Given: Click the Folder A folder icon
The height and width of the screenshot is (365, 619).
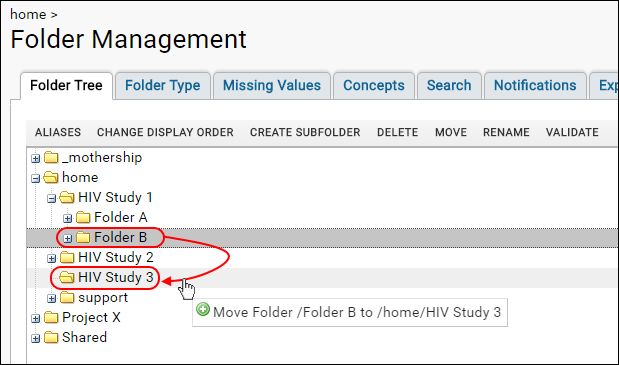Looking at the screenshot, I should tap(83, 217).
